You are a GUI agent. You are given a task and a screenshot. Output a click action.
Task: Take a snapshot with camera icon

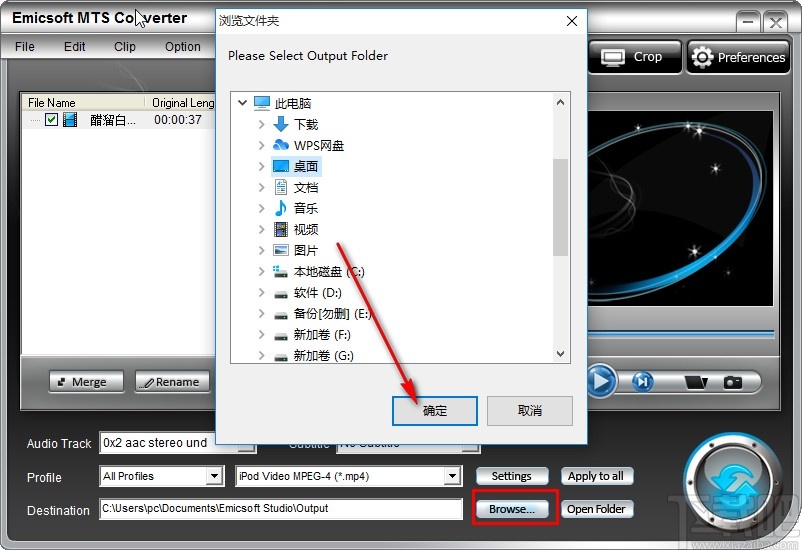[732, 382]
